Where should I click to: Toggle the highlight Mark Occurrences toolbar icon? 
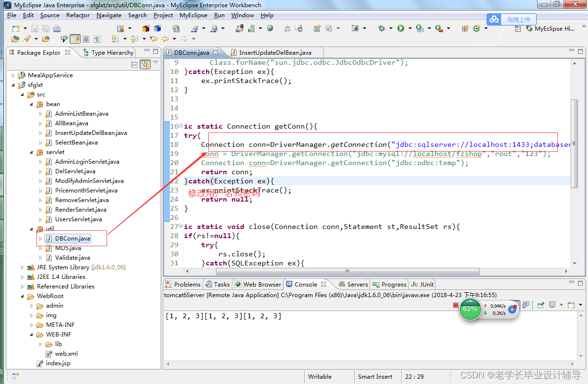click(x=75, y=38)
